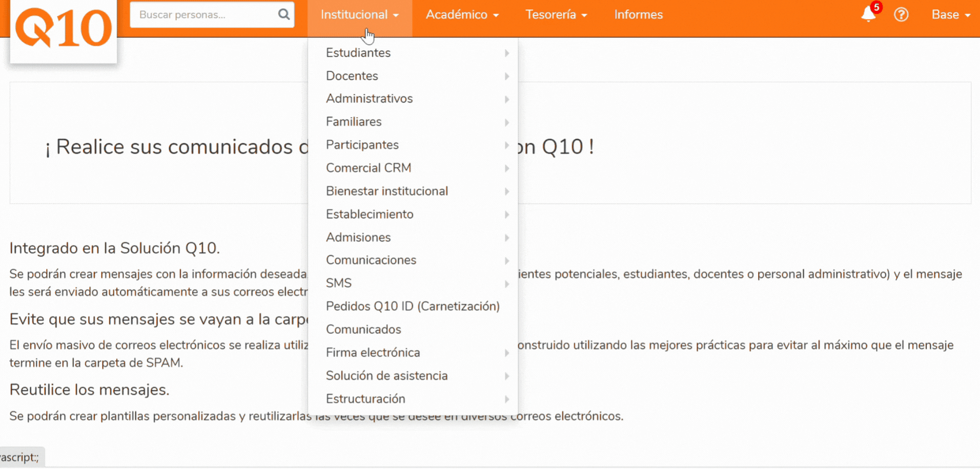980x469 pixels.
Task: Open the Académico dropdown menu
Action: coord(462,15)
